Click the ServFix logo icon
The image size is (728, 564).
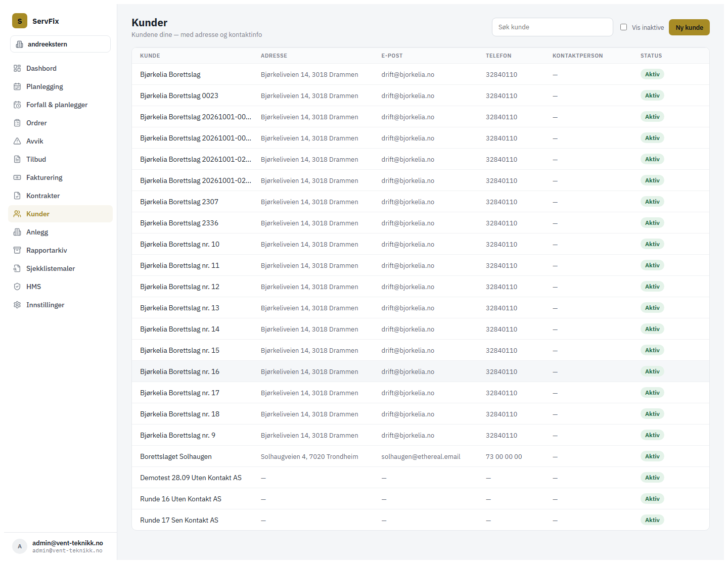(x=20, y=21)
